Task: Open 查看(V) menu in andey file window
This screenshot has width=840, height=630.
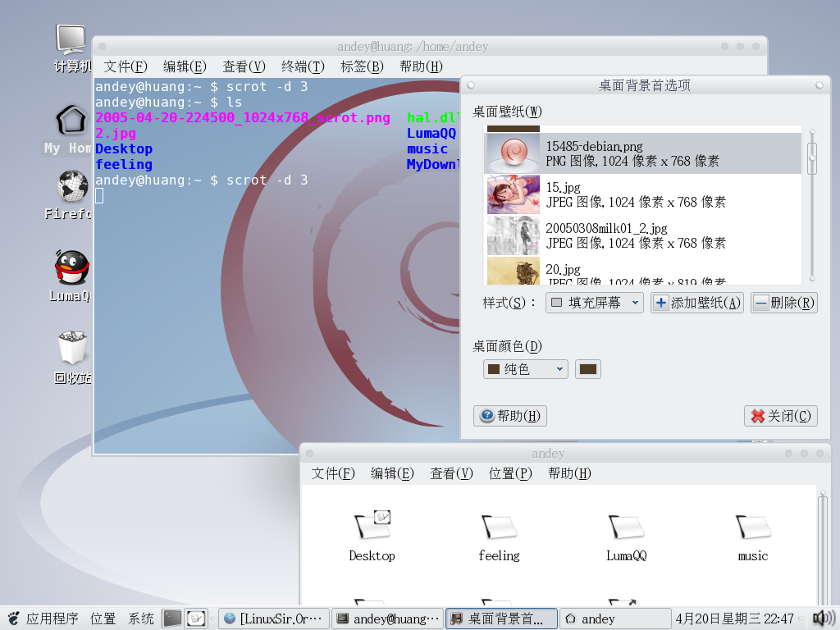Action: tap(452, 473)
